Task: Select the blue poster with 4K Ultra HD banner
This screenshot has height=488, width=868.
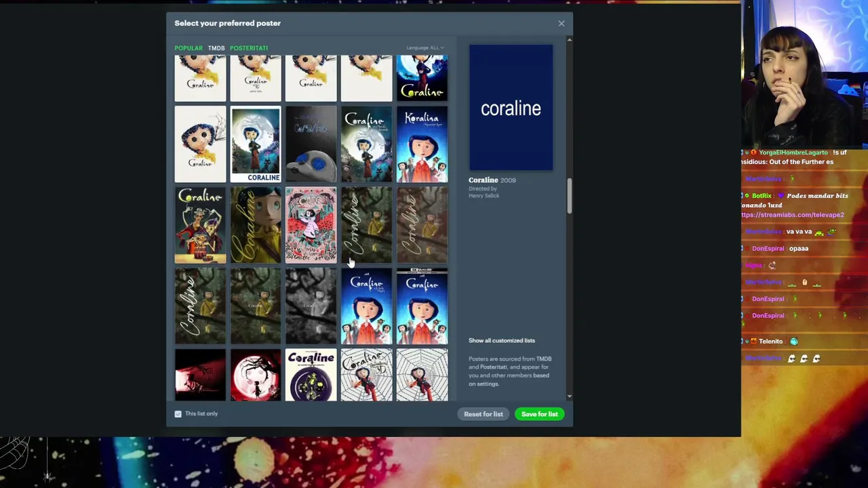Action: (422, 306)
